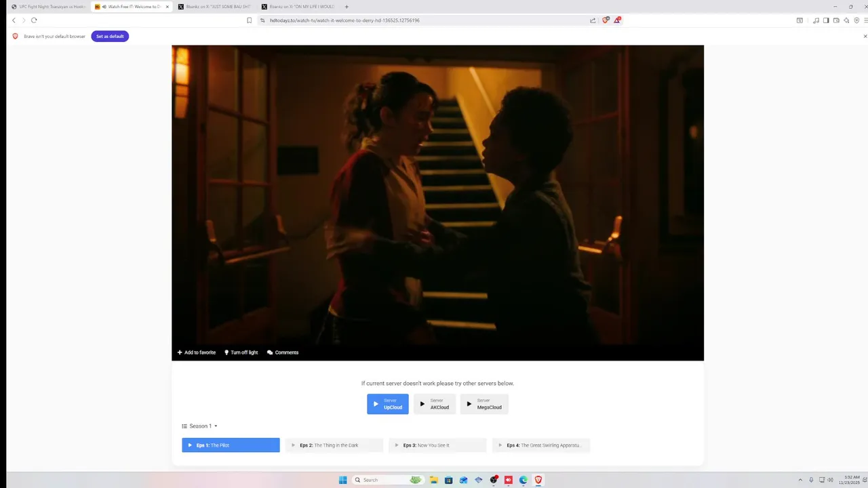Open the taskbar volume control

click(831, 480)
